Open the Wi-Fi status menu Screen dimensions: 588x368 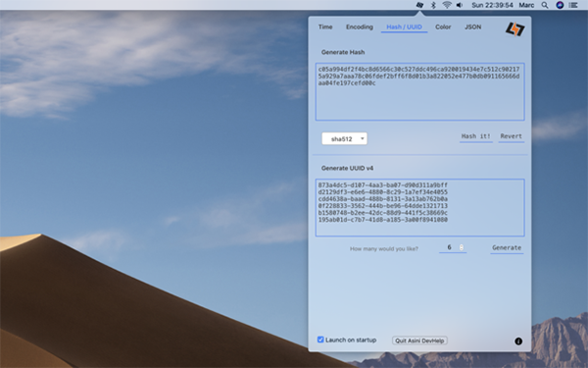click(x=447, y=5)
